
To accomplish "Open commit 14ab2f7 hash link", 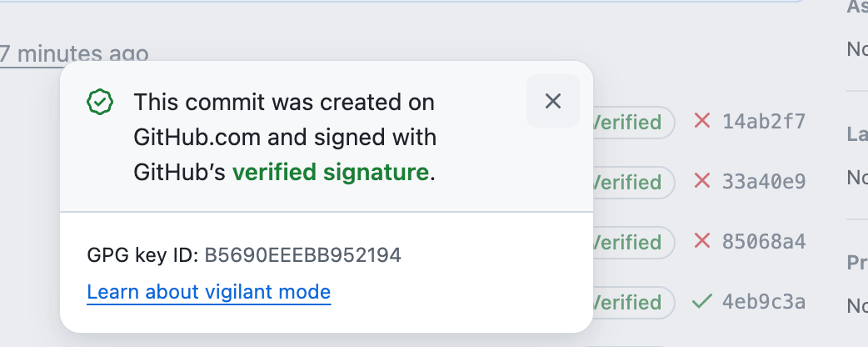I will coord(763,122).
